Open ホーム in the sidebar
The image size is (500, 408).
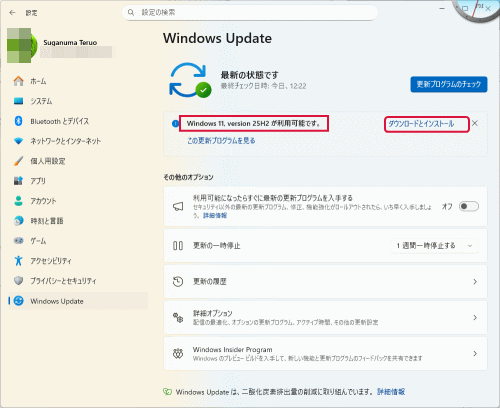tap(78, 81)
